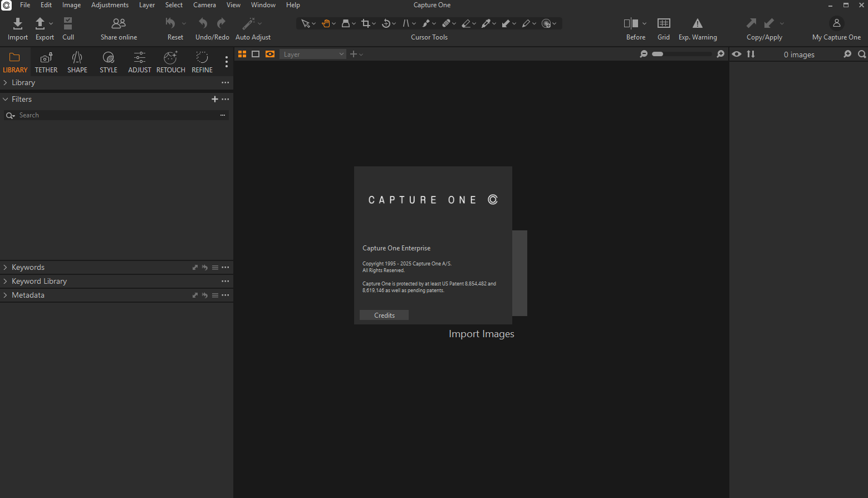This screenshot has width=868, height=498.
Task: Click the Credits button
Action: pyautogui.click(x=384, y=315)
